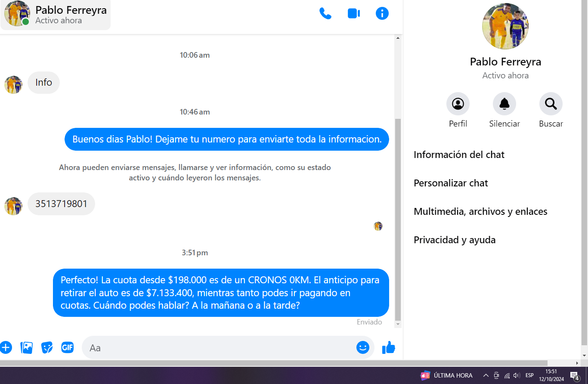588x384 pixels.
Task: Attach a photo with the image icon
Action: (x=27, y=347)
